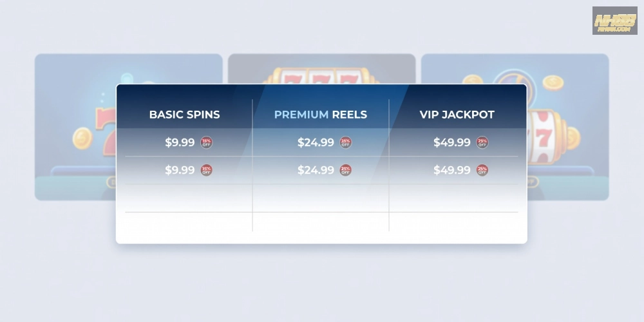The width and height of the screenshot is (644, 322).
Task: Open the middle background card showing 777 reels
Action: (321, 68)
